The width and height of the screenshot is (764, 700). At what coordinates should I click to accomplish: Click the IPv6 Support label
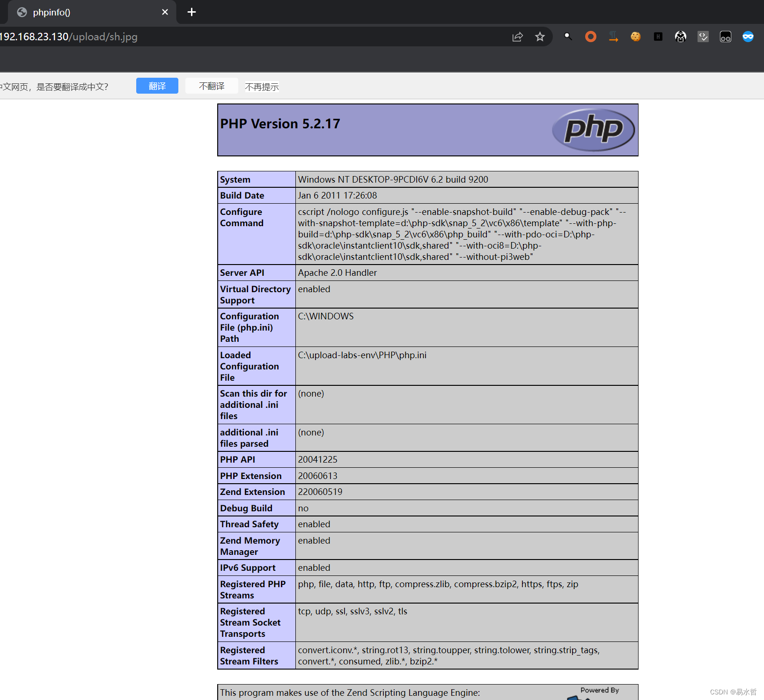click(x=248, y=568)
